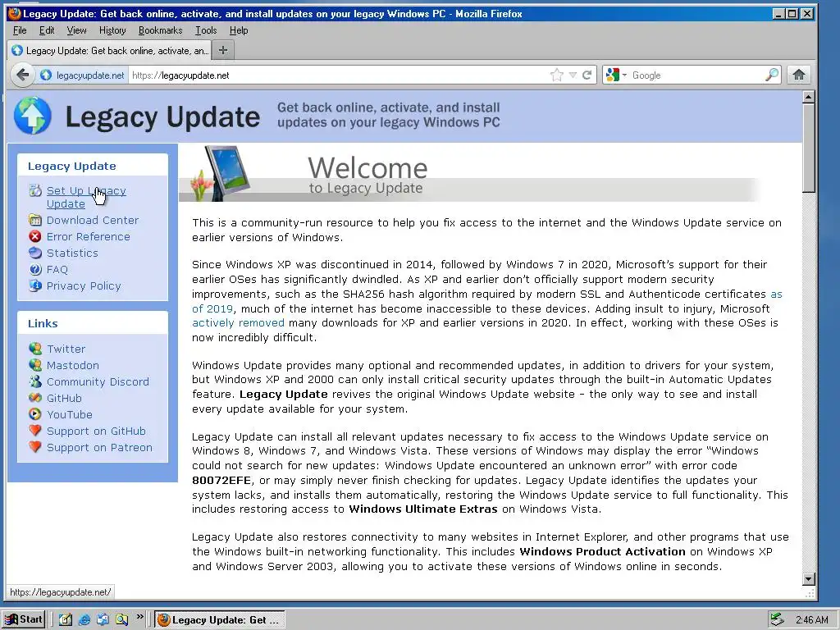Open a new tab with the plus button
The height and width of the screenshot is (630, 840).
click(x=223, y=50)
